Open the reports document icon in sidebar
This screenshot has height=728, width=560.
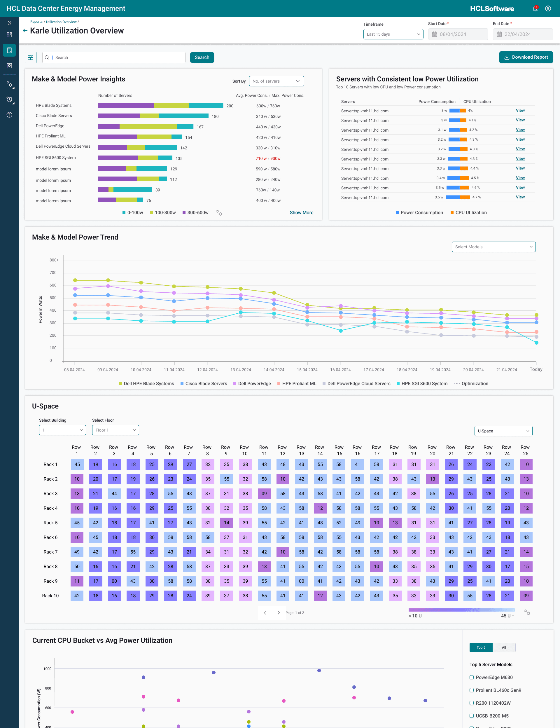9,50
